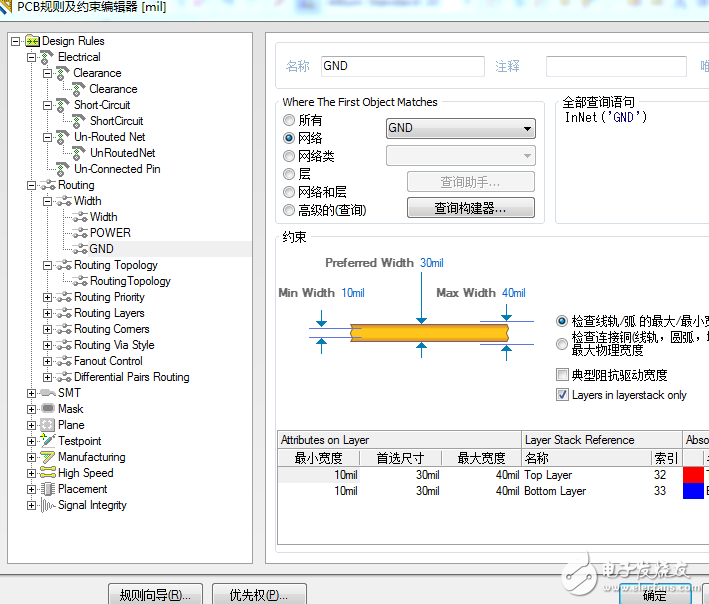Click the Short-Circuit rule group icon
Image resolution: width=709 pixels, height=604 pixels.
click(x=62, y=105)
